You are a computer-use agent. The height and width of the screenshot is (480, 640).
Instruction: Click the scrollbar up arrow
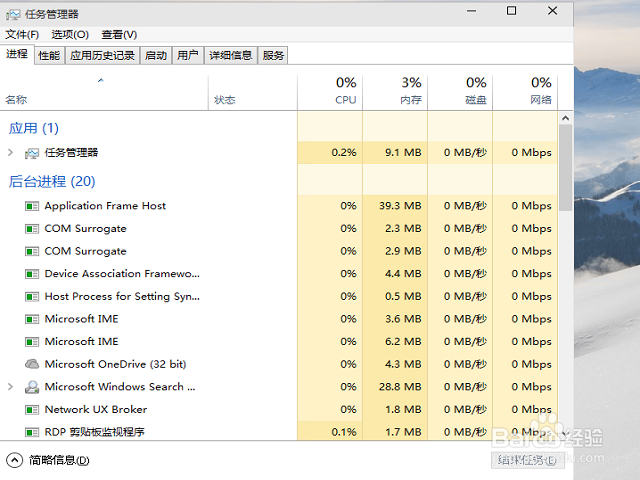pos(565,118)
